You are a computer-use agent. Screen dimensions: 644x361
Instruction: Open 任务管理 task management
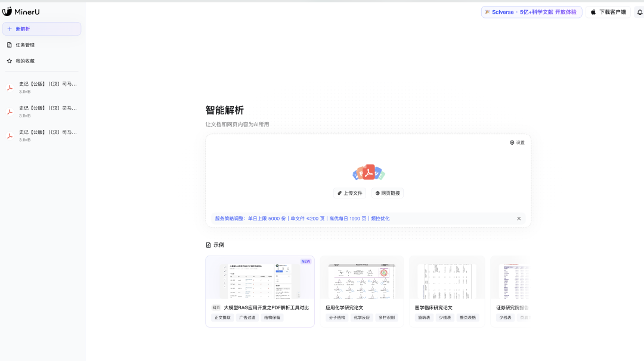tap(42, 45)
